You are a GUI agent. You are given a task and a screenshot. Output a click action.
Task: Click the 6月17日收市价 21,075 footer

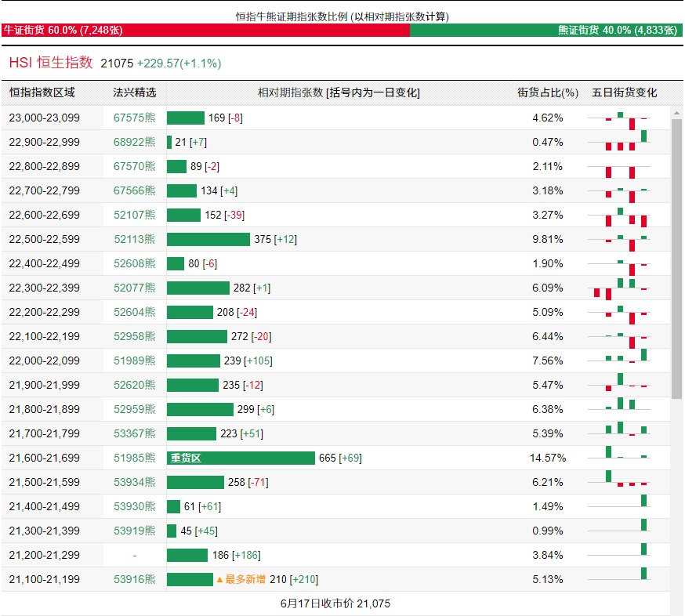[x=335, y=603]
